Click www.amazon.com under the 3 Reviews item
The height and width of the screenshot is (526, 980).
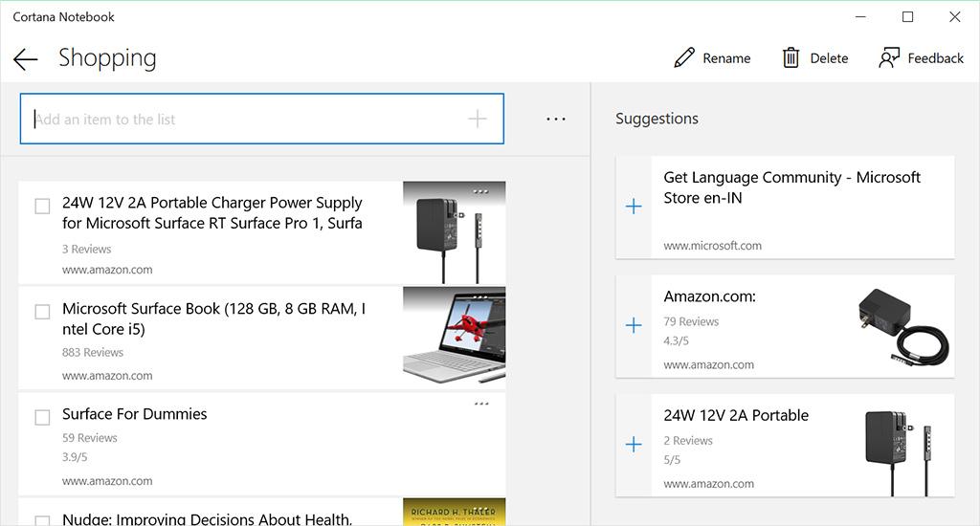tap(107, 270)
